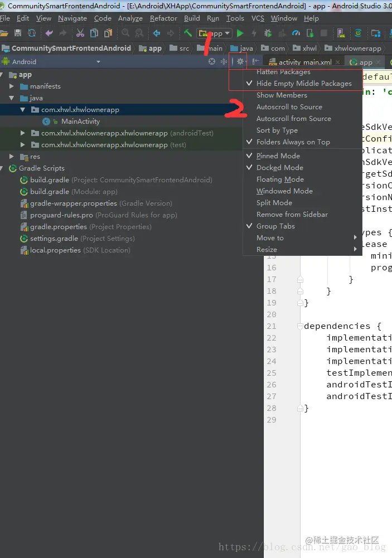Open the VCS menu

click(258, 18)
